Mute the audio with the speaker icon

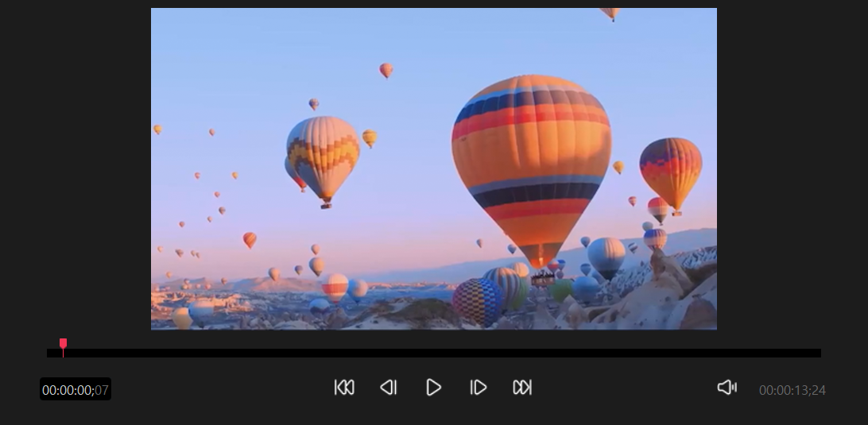727,388
